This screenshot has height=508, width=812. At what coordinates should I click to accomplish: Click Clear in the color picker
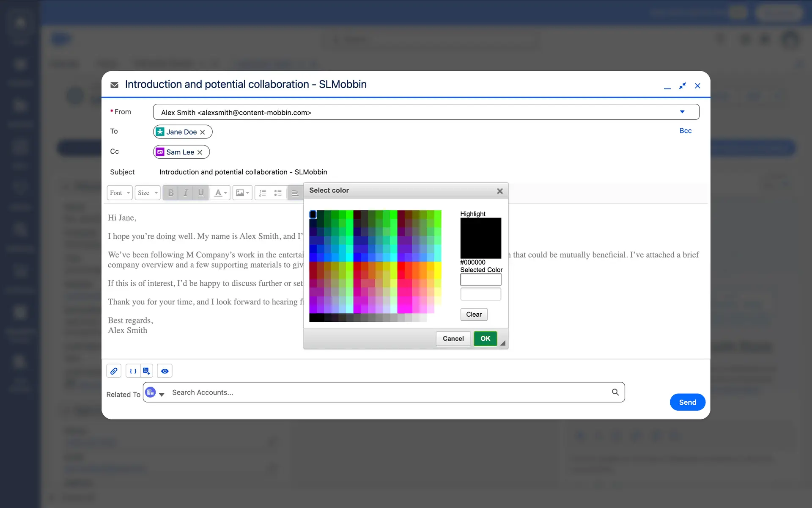tap(474, 315)
